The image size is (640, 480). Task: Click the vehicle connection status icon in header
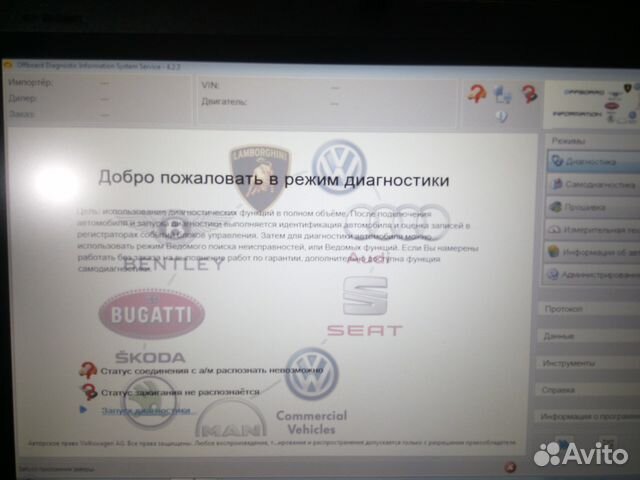click(477, 93)
